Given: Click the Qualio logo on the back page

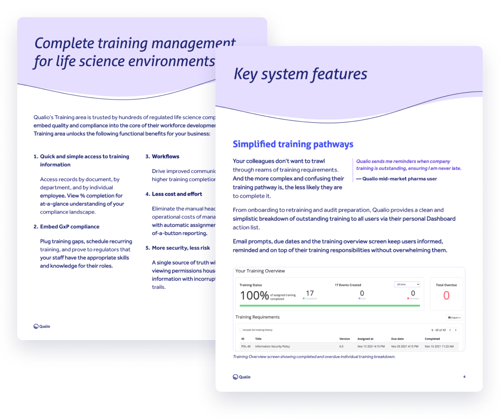Looking at the screenshot, I should pos(42,326).
